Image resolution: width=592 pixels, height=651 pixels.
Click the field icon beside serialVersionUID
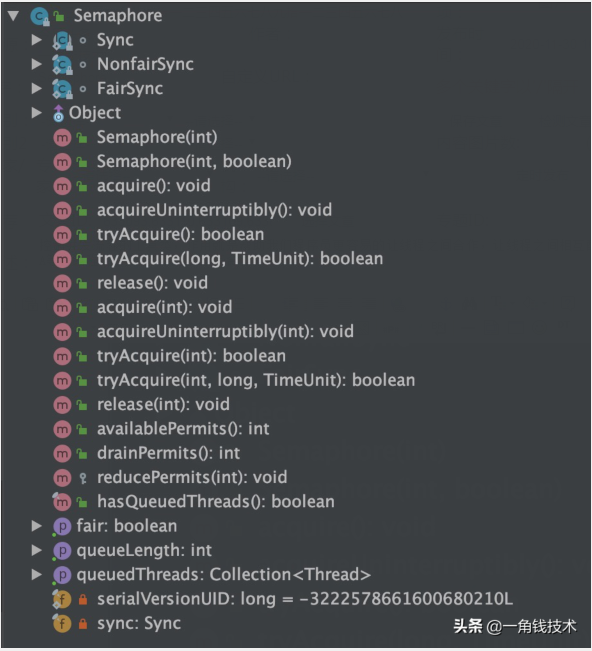click(x=62, y=600)
